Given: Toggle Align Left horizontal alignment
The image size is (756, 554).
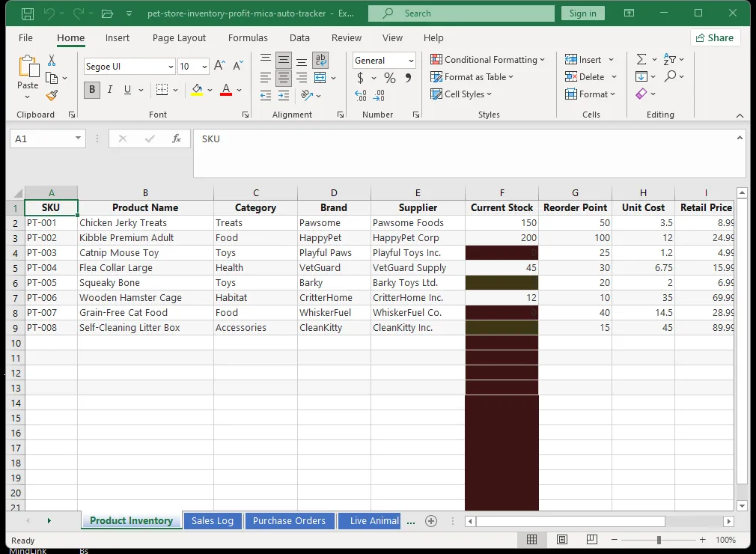Looking at the screenshot, I should click(266, 78).
